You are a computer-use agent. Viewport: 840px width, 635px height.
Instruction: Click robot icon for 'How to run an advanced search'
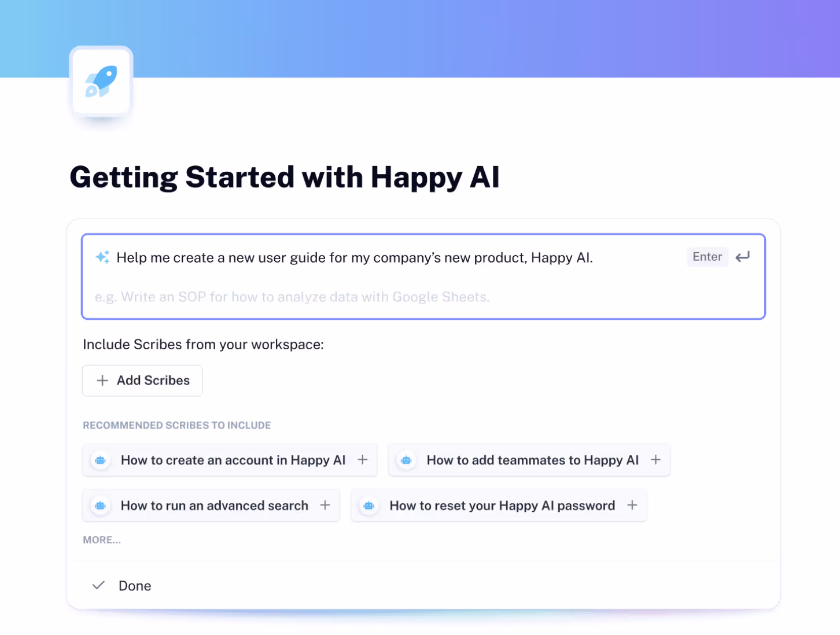coord(101,506)
